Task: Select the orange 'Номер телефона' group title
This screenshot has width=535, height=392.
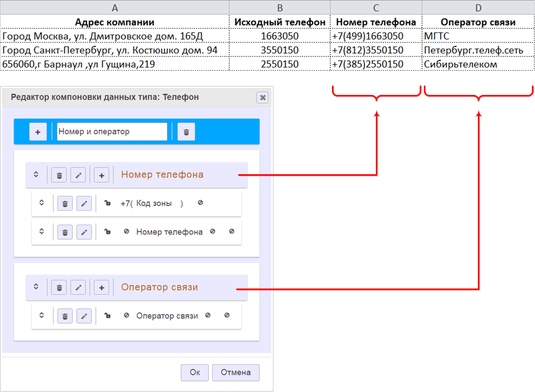Action: point(162,174)
